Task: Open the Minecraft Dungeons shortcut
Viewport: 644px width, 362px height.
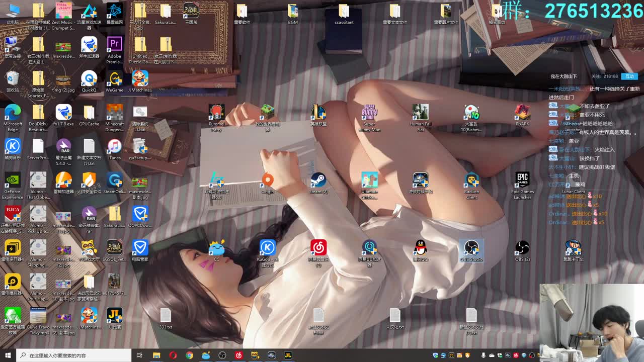Action: pos(114,118)
